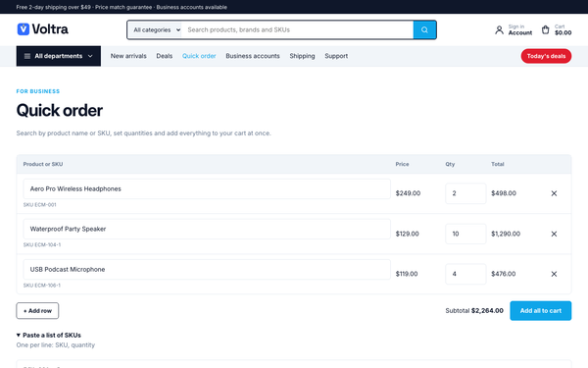The width and height of the screenshot is (588, 368).
Task: Expand the All departments menu
Action: point(59,56)
